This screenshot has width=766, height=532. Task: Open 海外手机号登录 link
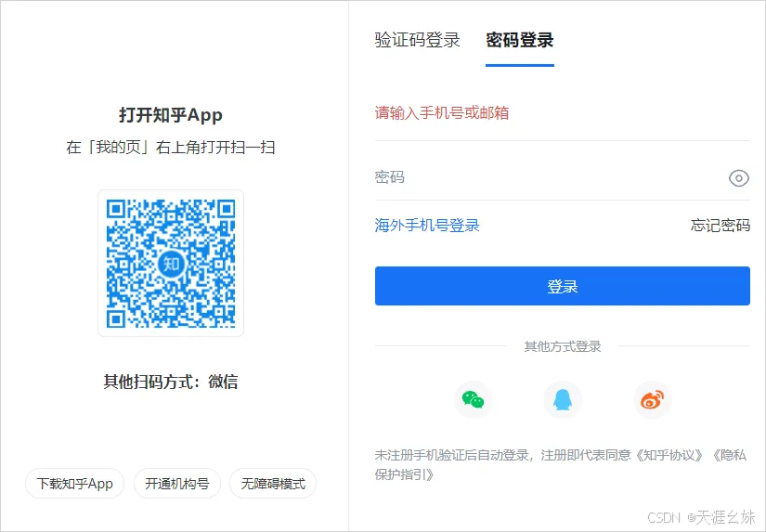pyautogui.click(x=427, y=226)
